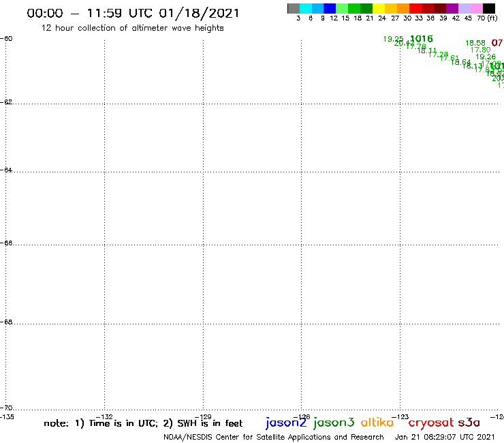Viewport: 504px width, 443px height.
Task: Click the wave height value 17.80
Action: (x=481, y=50)
